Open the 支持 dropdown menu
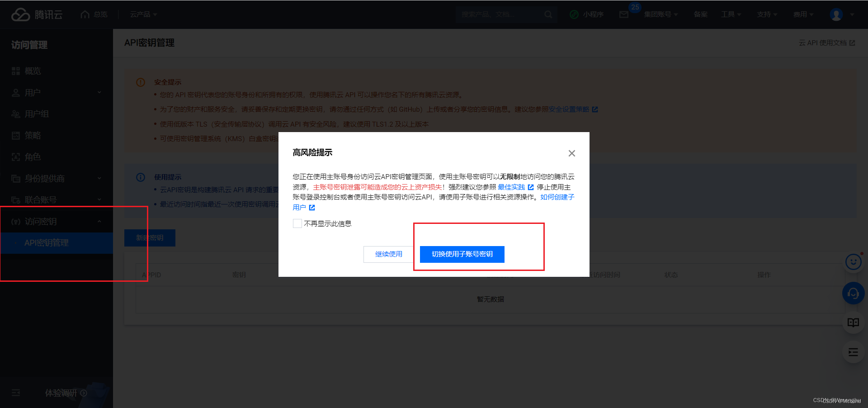The height and width of the screenshot is (408, 868). coord(767,14)
